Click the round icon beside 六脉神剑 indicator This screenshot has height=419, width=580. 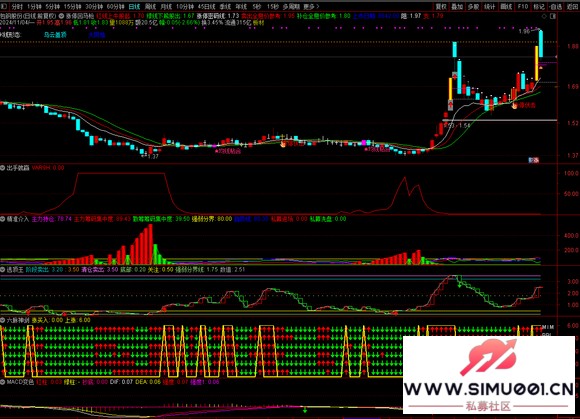tap(3, 320)
